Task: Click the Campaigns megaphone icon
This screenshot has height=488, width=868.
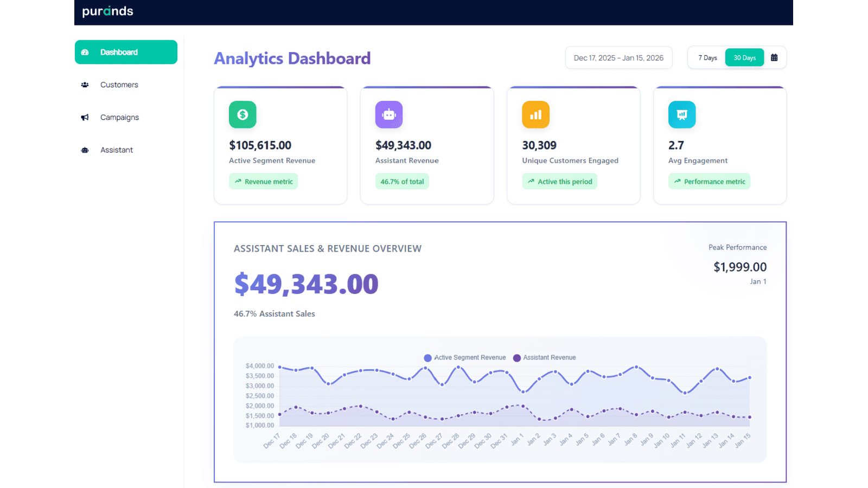Action: (x=85, y=117)
